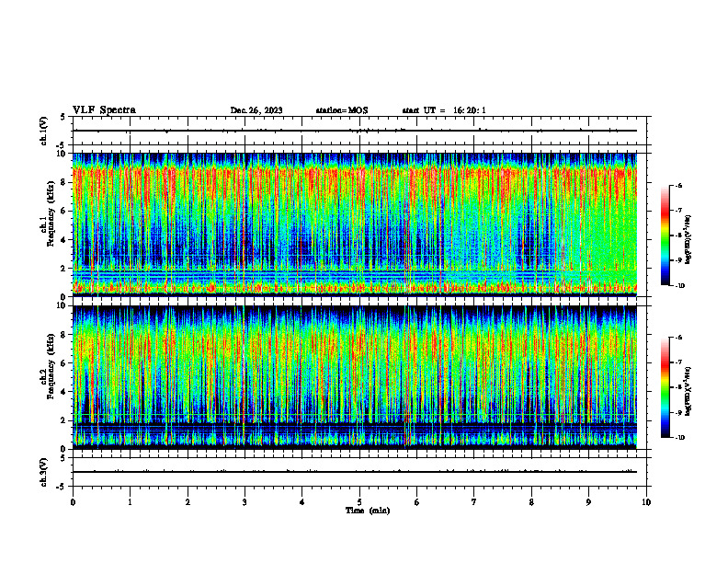Click the "ch.3(V)" waveform axis label
This screenshot has height=563, width=728.
tap(43, 472)
